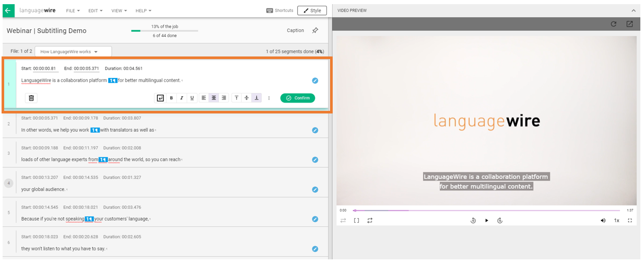
Task: Open video preview in a new window
Action: tap(629, 24)
